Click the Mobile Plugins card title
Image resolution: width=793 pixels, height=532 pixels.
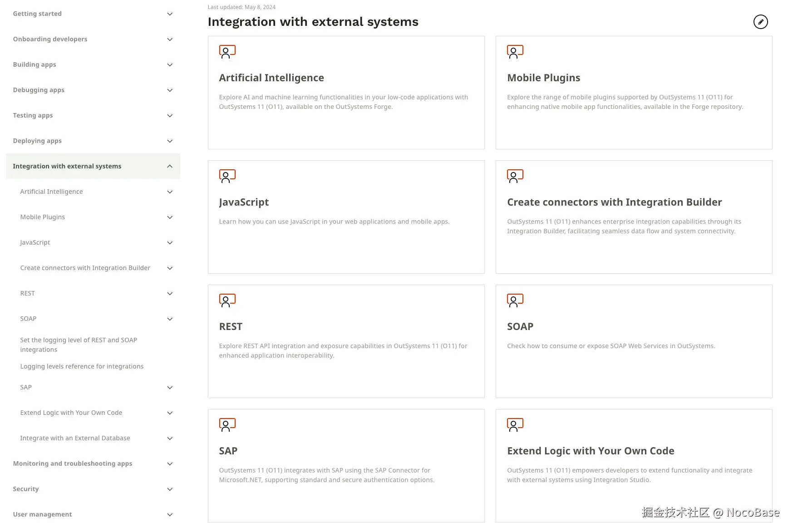coord(544,77)
